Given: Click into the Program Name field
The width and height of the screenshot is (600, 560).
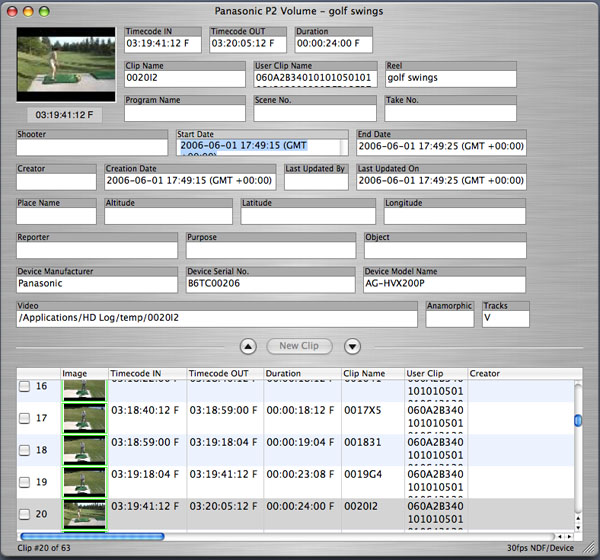Looking at the screenshot, I should tap(185, 113).
